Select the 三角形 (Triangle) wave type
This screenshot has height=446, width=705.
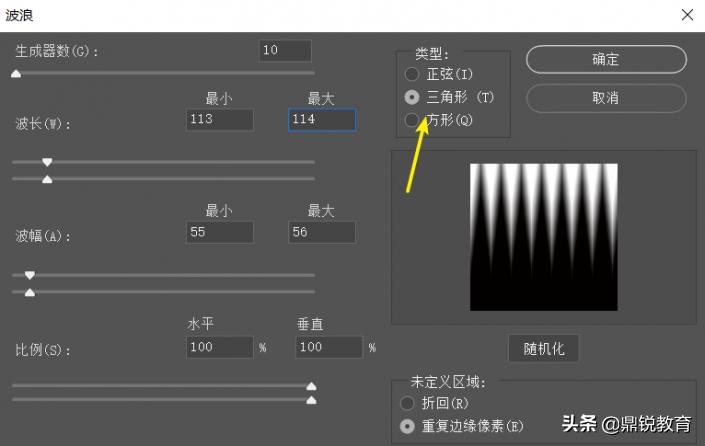[x=449, y=97]
